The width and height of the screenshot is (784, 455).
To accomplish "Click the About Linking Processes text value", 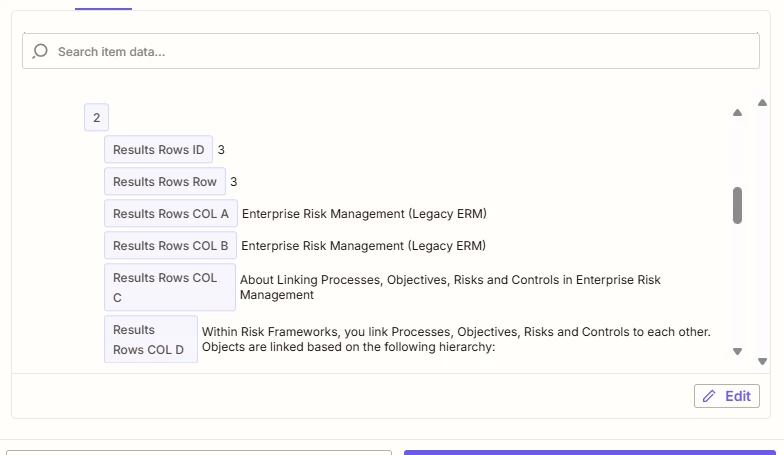I will (450, 287).
